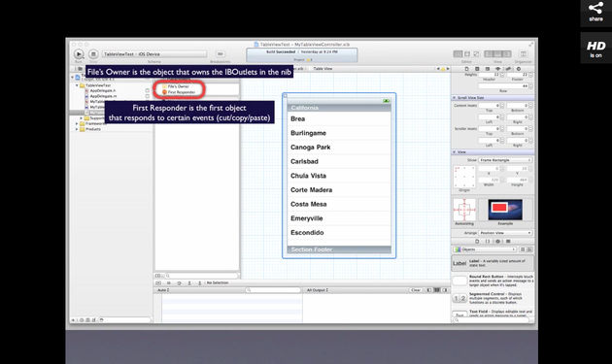612x364 pixels.
Task: Select the Round Rect Button library object
Action: 493,281
